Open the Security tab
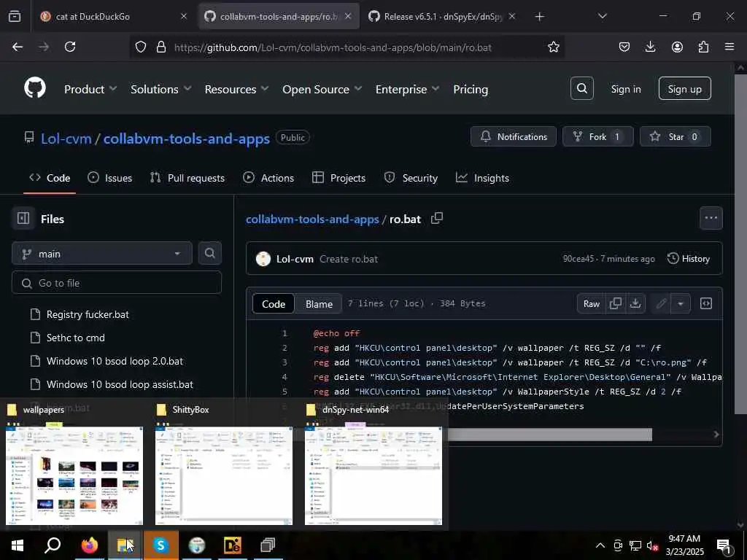Screen dimensions: 747x560 point(411,178)
